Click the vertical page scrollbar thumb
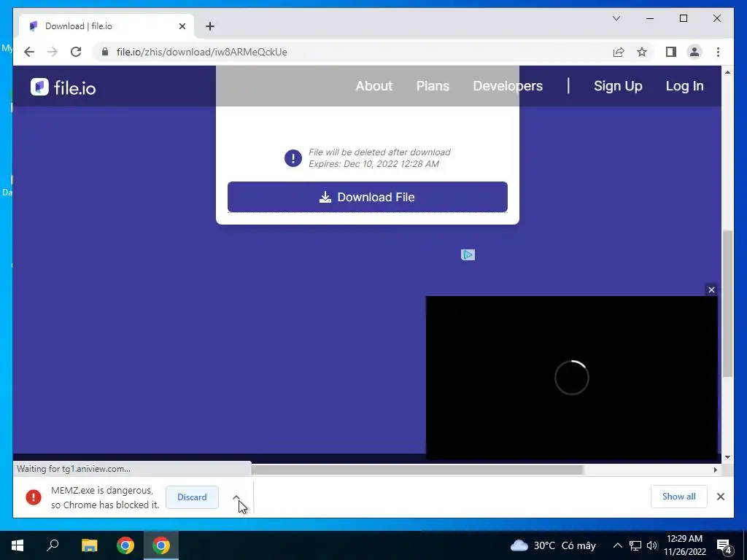 click(x=727, y=304)
